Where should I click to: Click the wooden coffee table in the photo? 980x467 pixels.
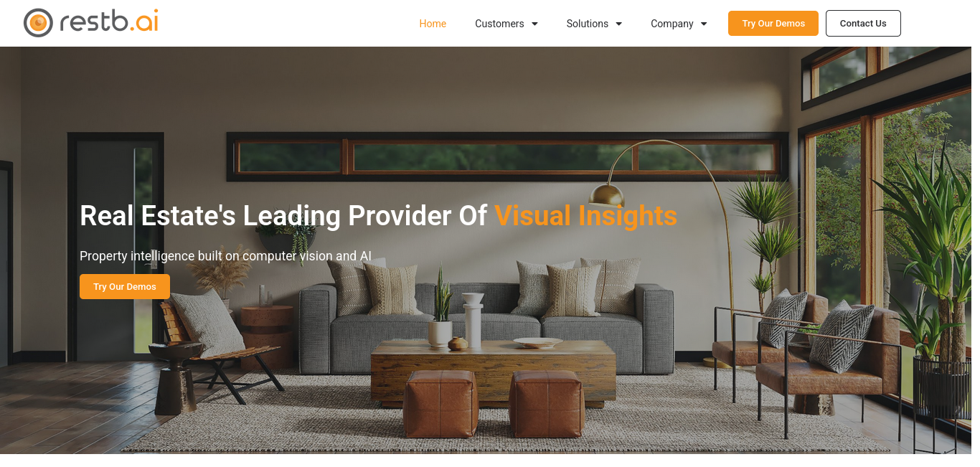point(493,369)
